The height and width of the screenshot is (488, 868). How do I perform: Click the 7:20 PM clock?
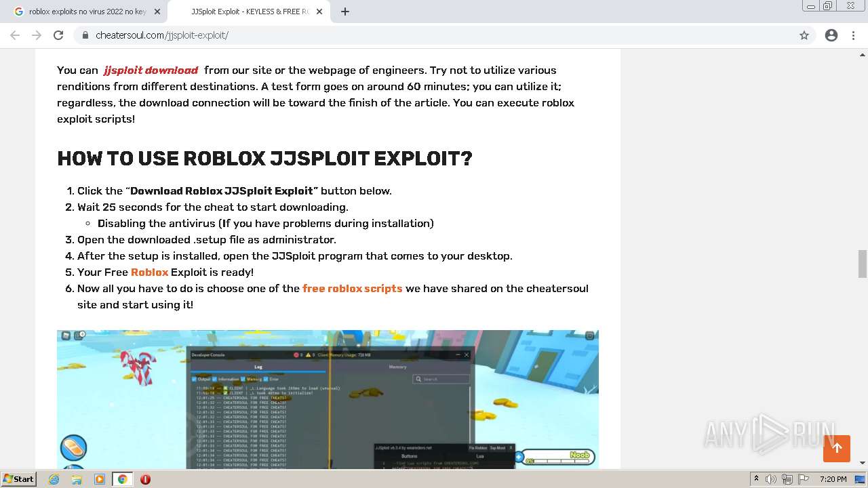(x=833, y=479)
